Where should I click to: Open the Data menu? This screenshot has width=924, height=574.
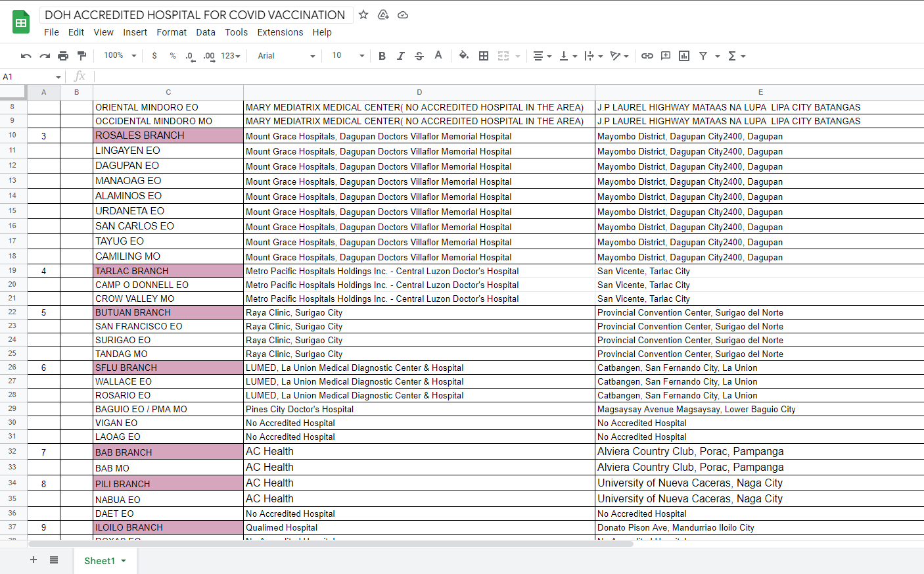pyautogui.click(x=206, y=32)
